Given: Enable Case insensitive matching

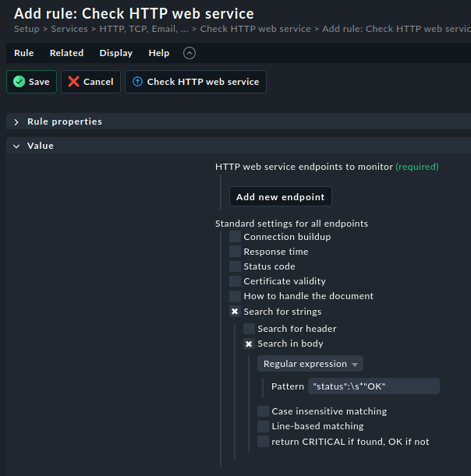Looking at the screenshot, I should pos(263,411).
